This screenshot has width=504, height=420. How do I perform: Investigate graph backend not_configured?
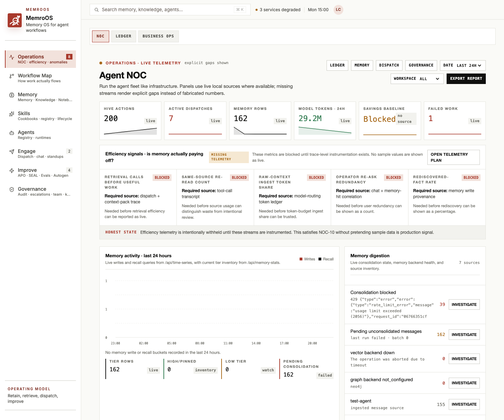coord(464,383)
